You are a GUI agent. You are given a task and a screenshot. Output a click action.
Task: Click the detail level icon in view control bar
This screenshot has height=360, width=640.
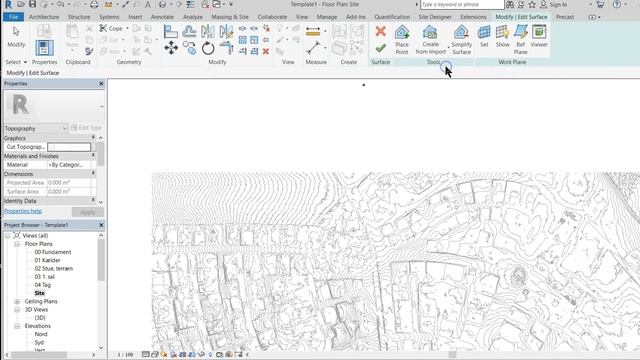[x=146, y=354]
